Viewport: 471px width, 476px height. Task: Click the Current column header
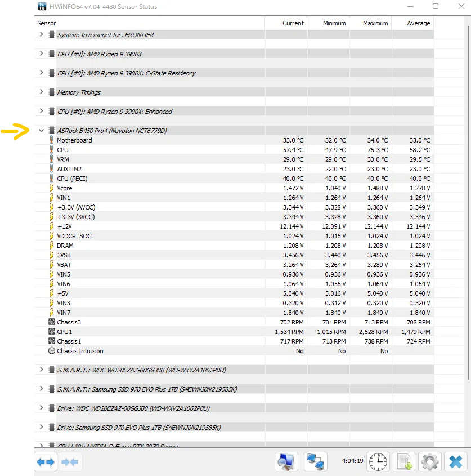click(x=286, y=23)
